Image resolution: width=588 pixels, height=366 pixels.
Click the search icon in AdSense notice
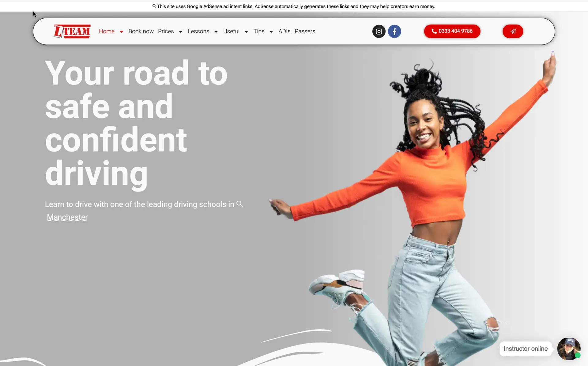tap(154, 6)
